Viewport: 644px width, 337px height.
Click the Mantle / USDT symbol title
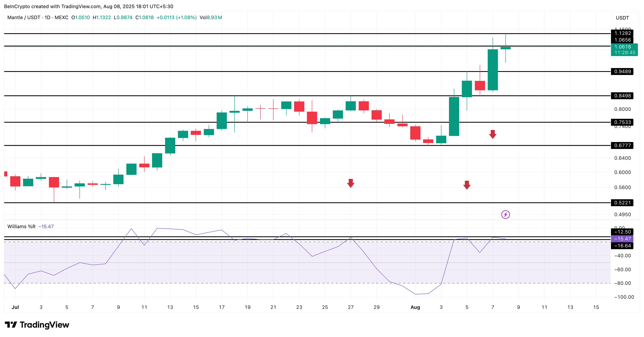(x=24, y=18)
